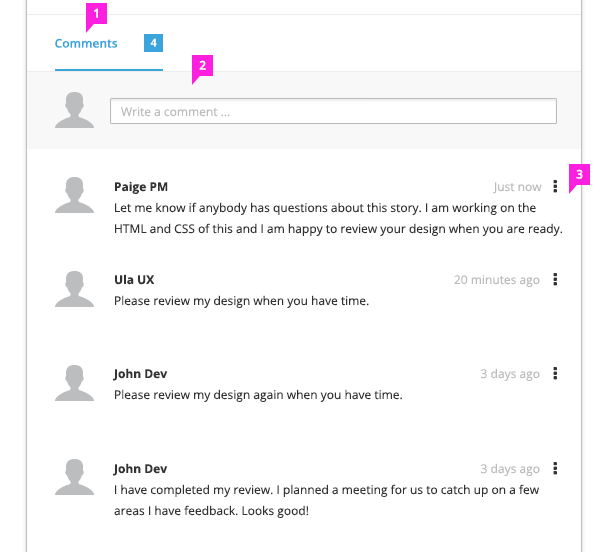Click the 'Just now' timestamp
Viewport: 606px width, 552px height.
pyautogui.click(x=517, y=187)
